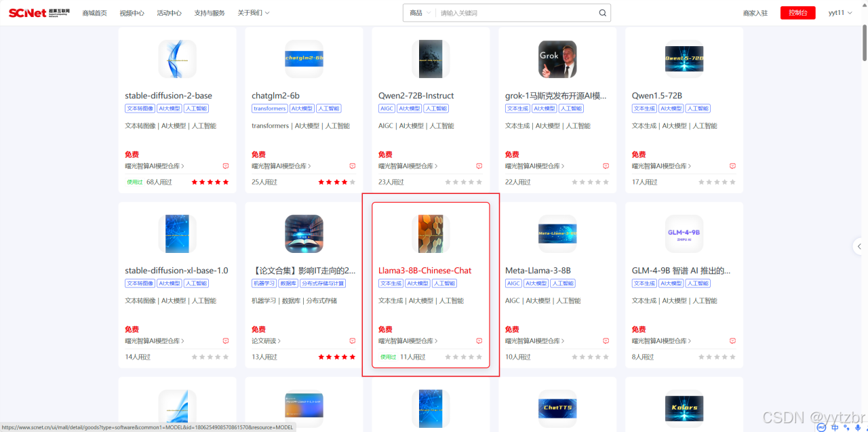Image resolution: width=868 pixels, height=432 pixels.
Task: Click star rating on chatglm2-6b card
Action: 337,182
